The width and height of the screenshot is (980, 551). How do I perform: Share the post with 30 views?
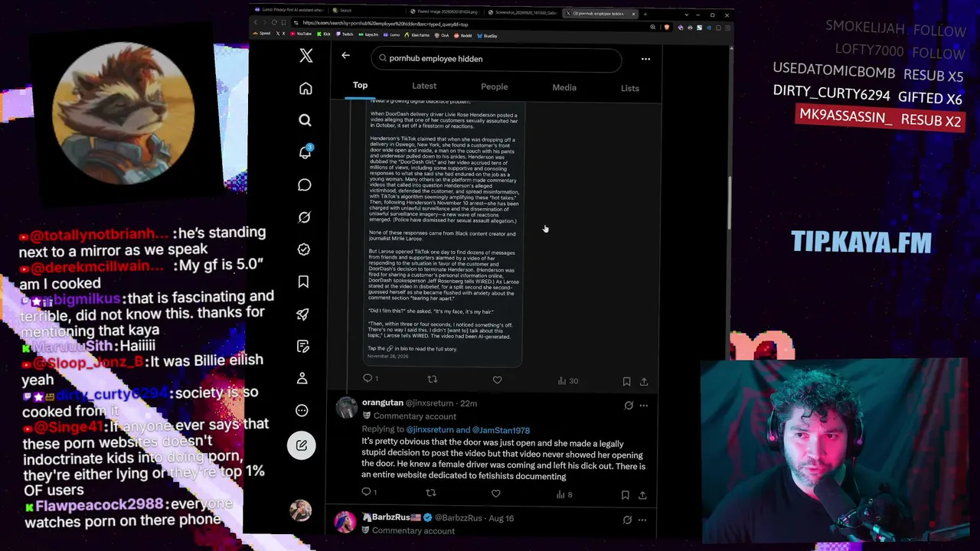tap(644, 381)
